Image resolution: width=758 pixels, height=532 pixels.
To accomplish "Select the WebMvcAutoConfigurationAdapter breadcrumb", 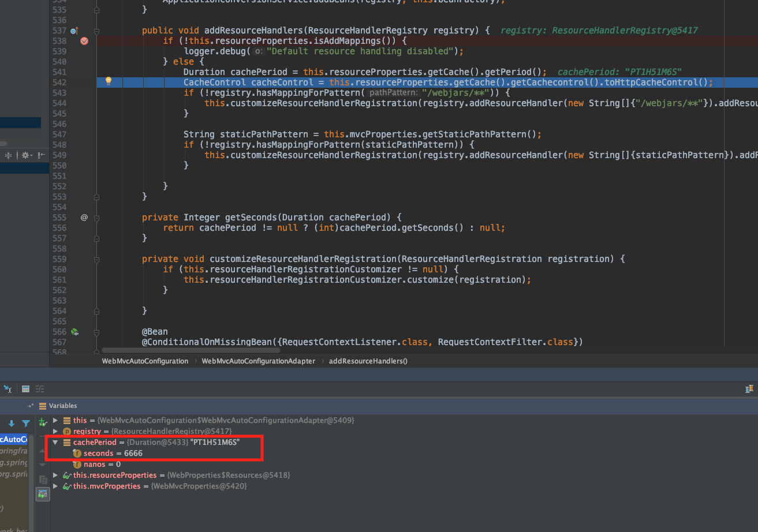I will (x=258, y=361).
